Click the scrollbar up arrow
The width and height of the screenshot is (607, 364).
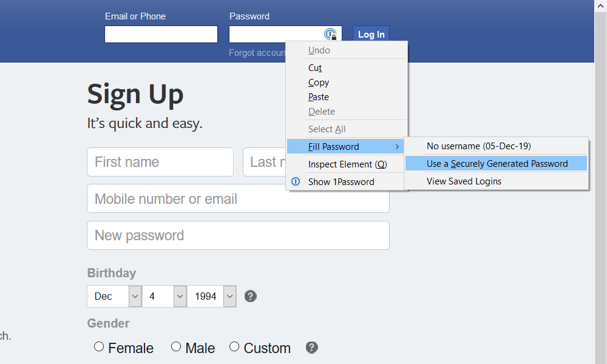point(600,6)
